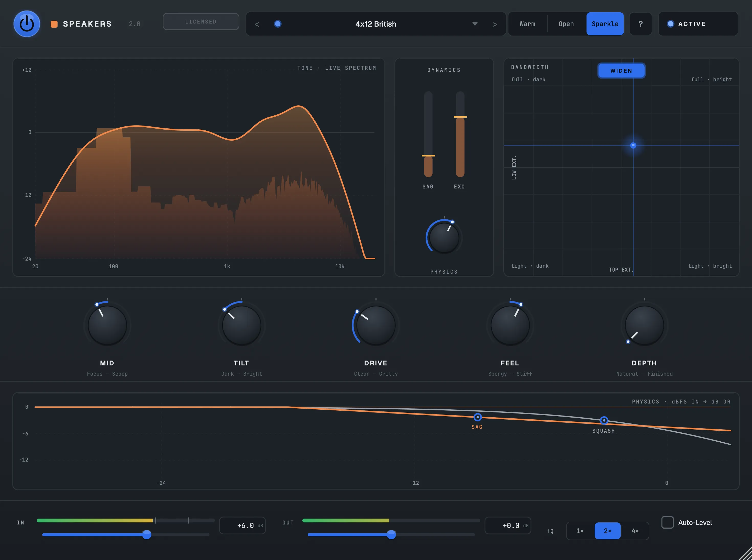752x560 pixels.
Task: Click the 'LOW EXT.' axis label
Action: tap(514, 167)
